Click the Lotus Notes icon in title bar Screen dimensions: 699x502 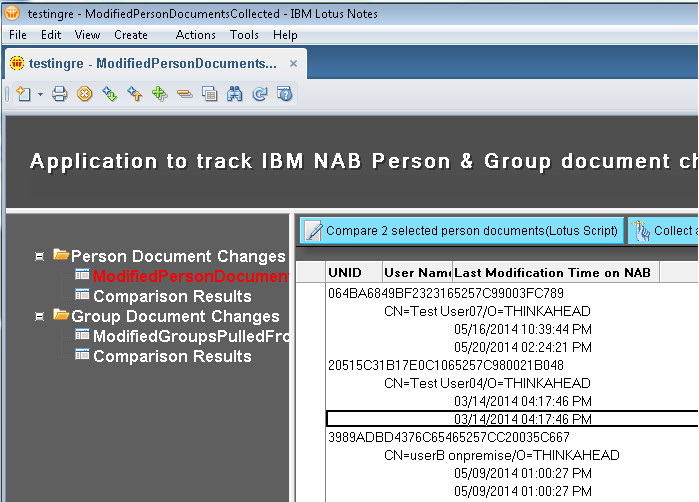click(12, 13)
